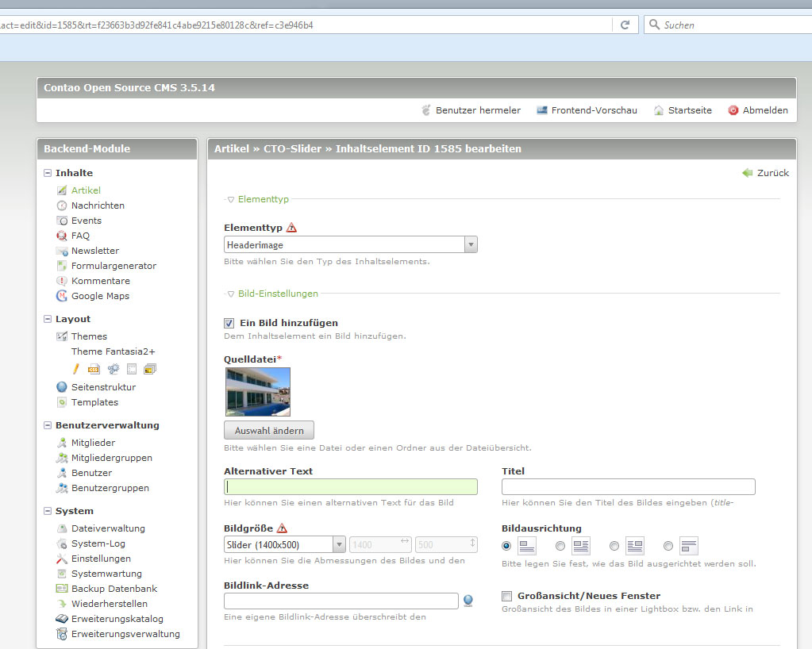Select the second Bildausrichtung radio button

[560, 546]
